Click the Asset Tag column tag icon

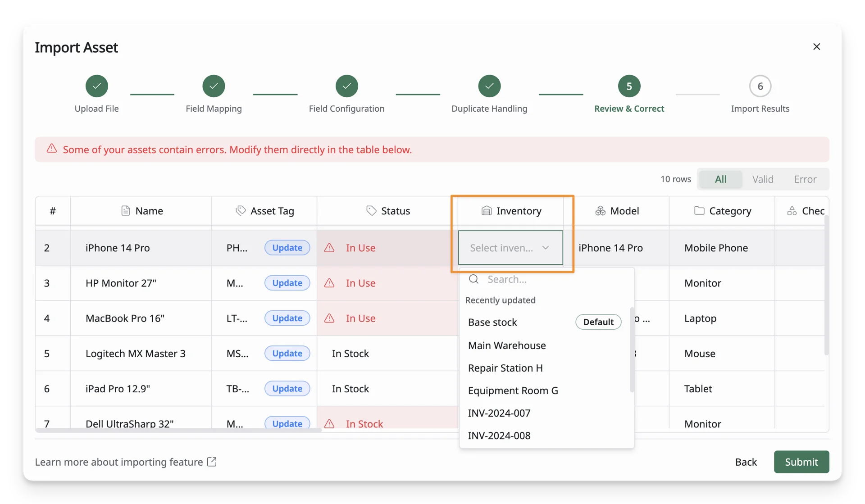click(x=241, y=210)
